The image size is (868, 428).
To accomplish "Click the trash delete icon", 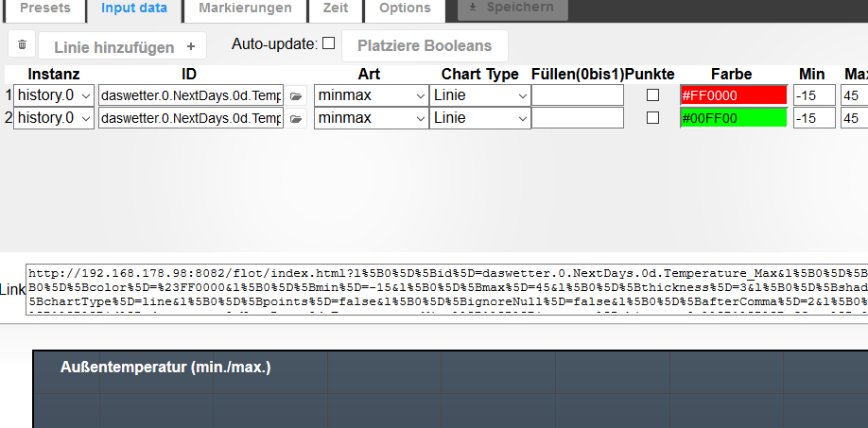I will pyautogui.click(x=23, y=45).
